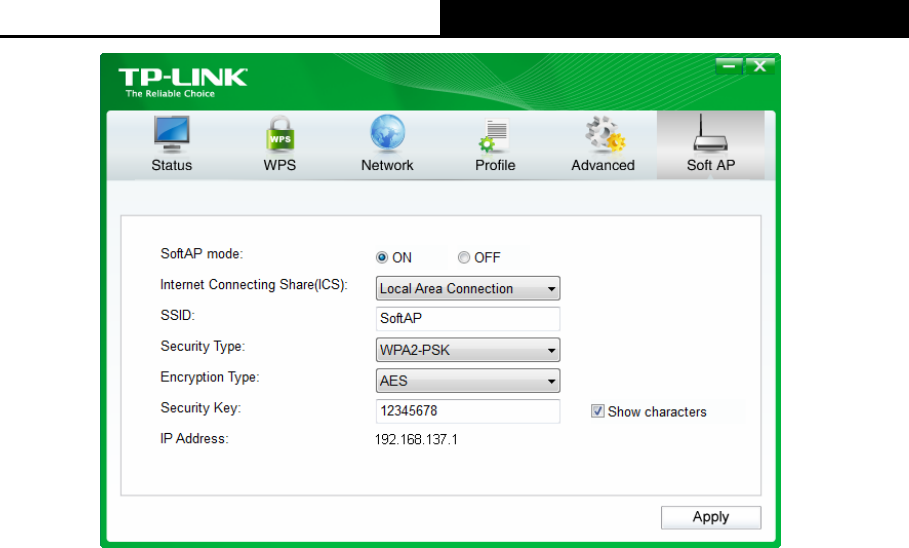Click the Encryption Type label
The width and height of the screenshot is (909, 548).
click(x=210, y=377)
